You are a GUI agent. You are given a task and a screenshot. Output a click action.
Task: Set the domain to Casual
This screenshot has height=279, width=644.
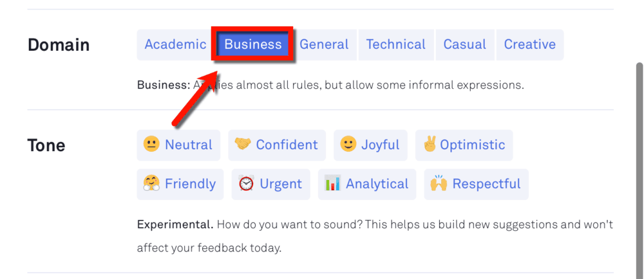tap(465, 44)
